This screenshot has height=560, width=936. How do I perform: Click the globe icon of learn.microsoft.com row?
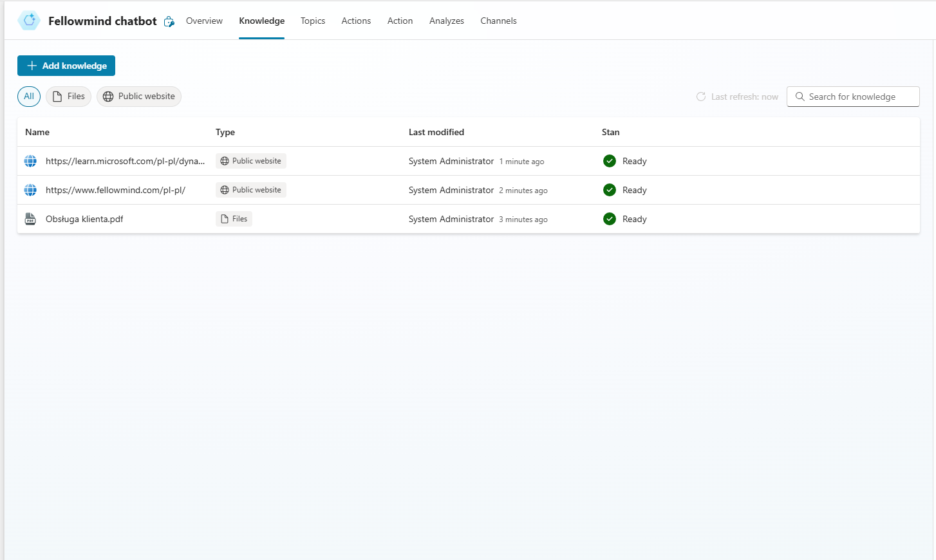30,161
